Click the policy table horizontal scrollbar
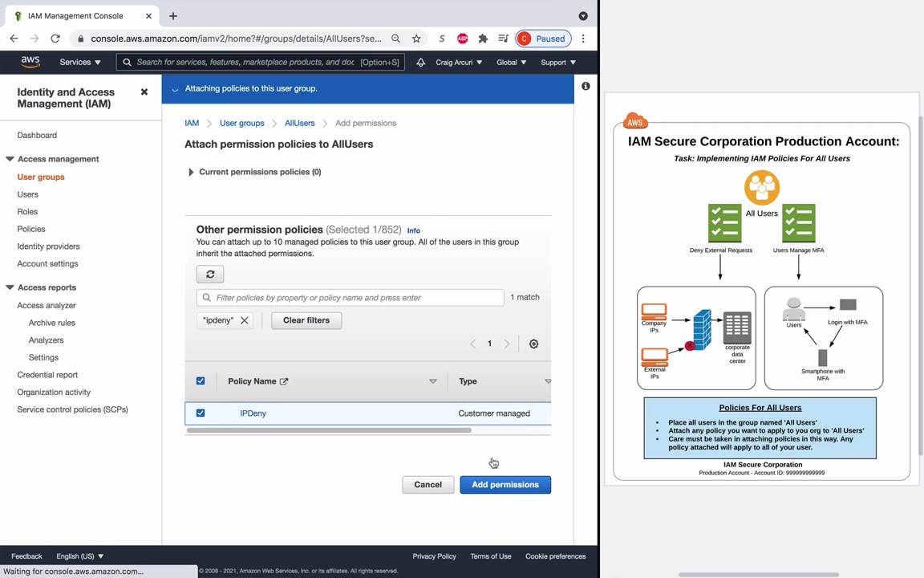Viewport: 924px width, 578px height. point(329,430)
